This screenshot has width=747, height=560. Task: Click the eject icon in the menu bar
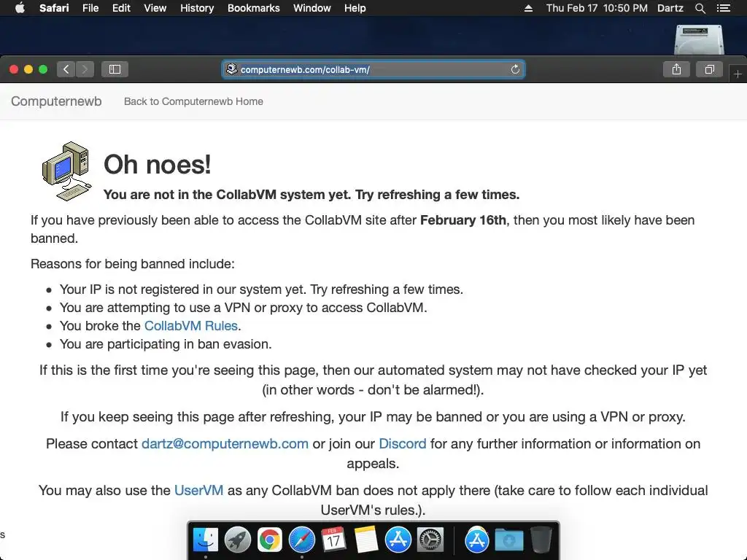528,8
